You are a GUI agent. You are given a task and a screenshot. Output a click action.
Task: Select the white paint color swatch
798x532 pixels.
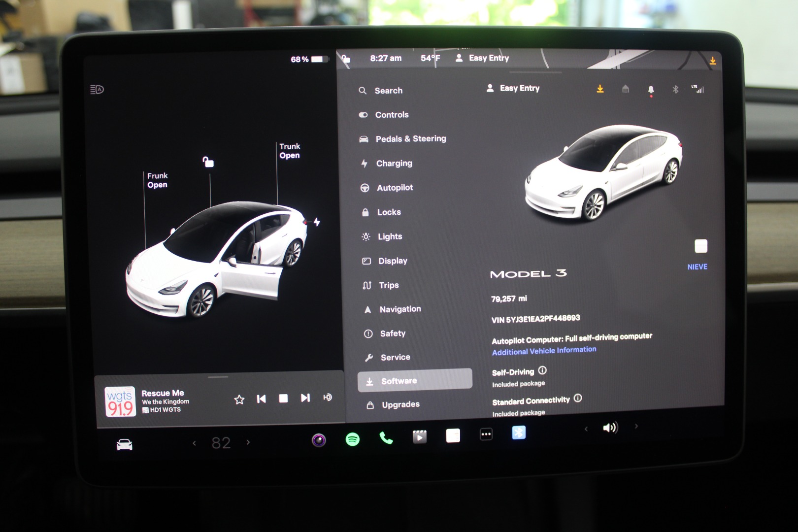coord(700,246)
